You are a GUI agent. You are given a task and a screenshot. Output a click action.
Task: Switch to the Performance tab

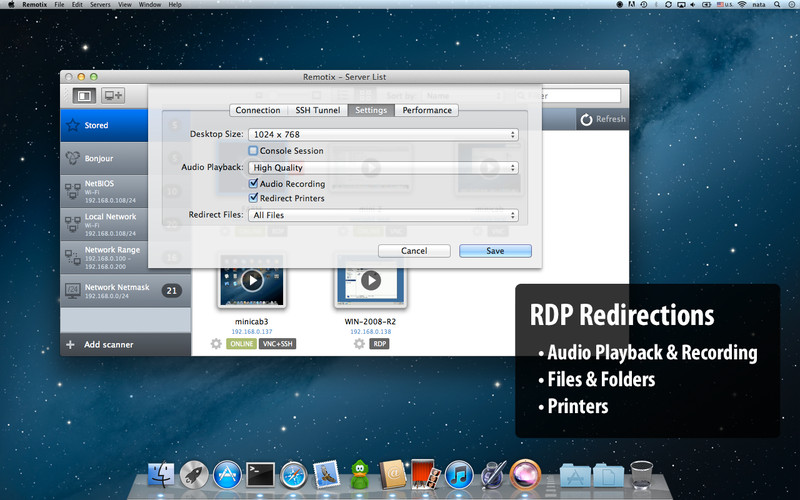tap(427, 110)
